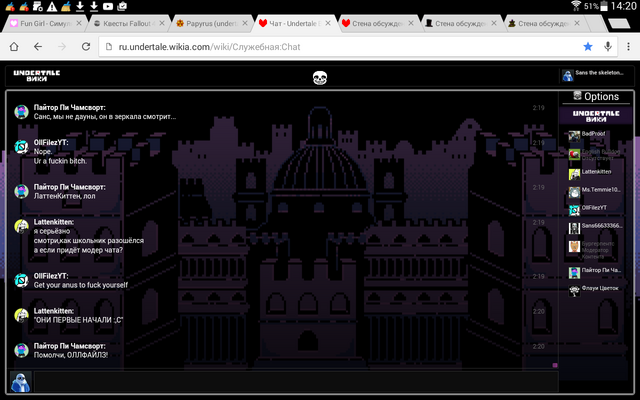Click the Sans skull icon in header
The height and width of the screenshot is (400, 640).
coord(320,78)
